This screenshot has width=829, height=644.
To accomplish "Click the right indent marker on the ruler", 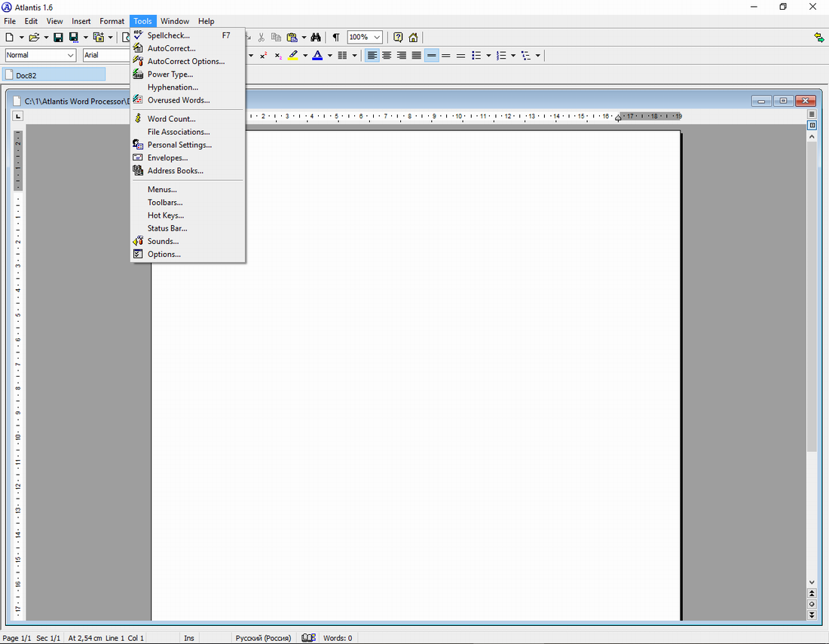I will coord(618,118).
